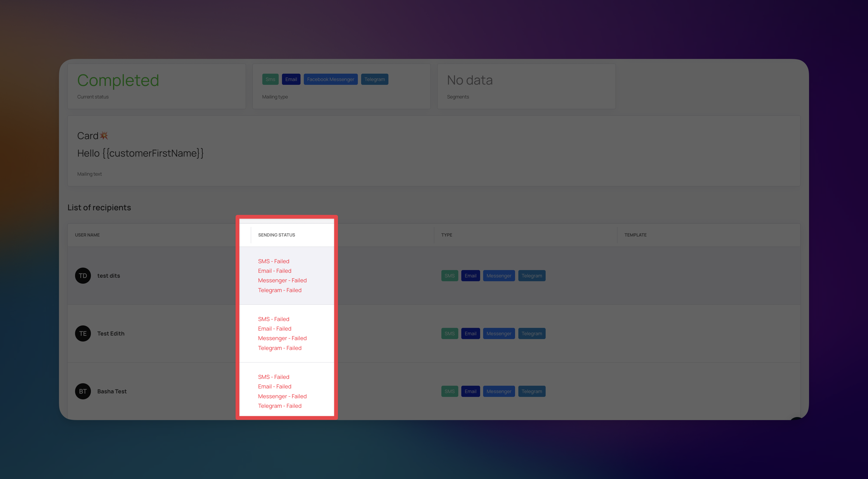Sort by the USER NAME column header
The width and height of the screenshot is (868, 479).
pyautogui.click(x=87, y=235)
